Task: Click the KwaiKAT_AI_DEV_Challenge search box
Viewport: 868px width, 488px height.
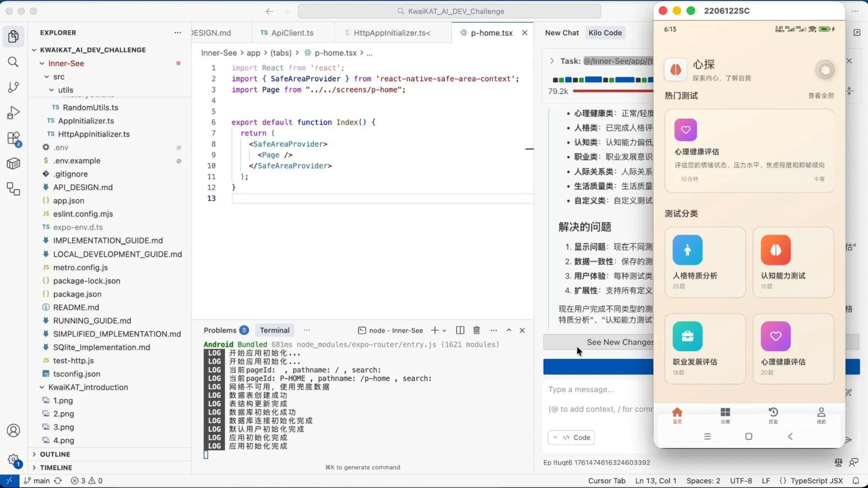Action: coord(450,11)
